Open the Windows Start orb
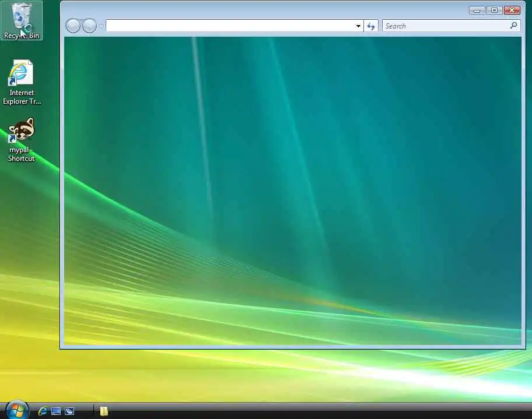This screenshot has width=532, height=419. tap(16, 410)
